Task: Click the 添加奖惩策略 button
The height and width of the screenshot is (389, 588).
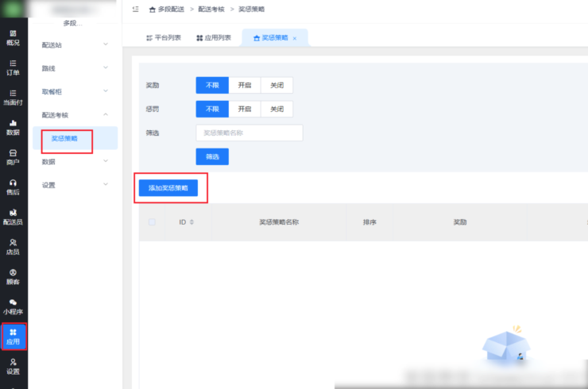Action: point(168,188)
